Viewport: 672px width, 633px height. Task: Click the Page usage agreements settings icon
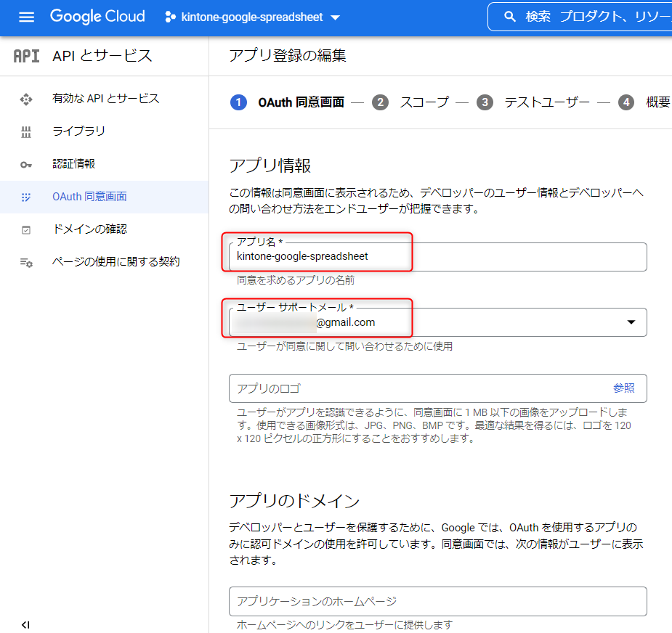[x=26, y=262]
